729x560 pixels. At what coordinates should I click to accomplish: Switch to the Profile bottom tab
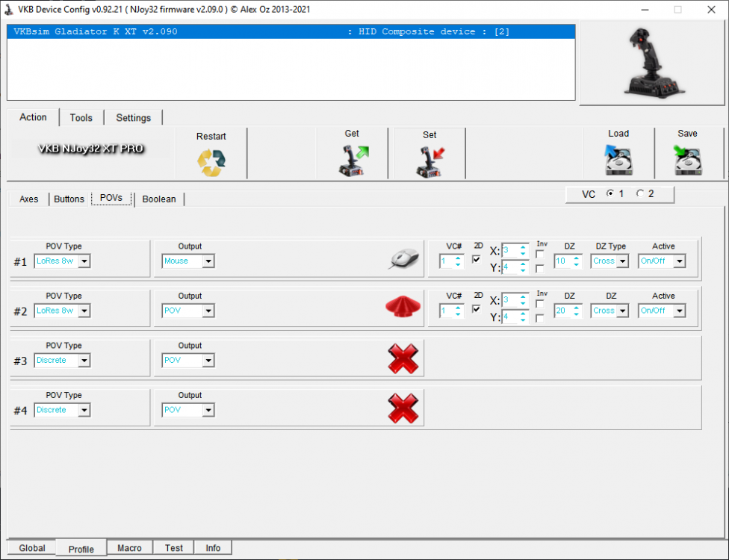tap(81, 549)
